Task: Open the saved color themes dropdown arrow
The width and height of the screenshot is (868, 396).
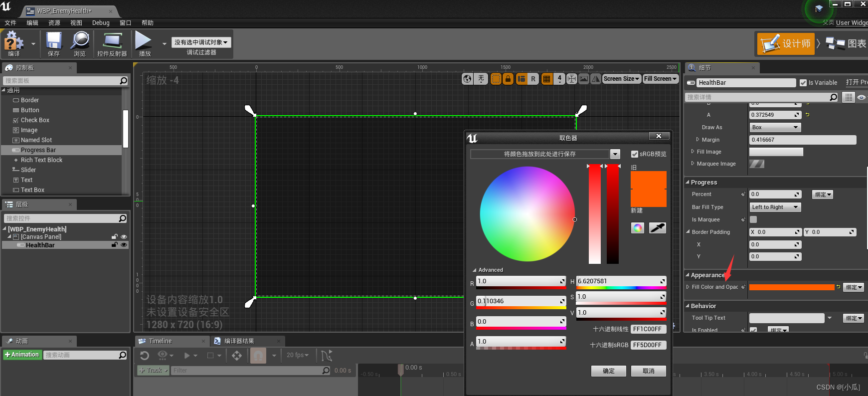Action: point(615,154)
